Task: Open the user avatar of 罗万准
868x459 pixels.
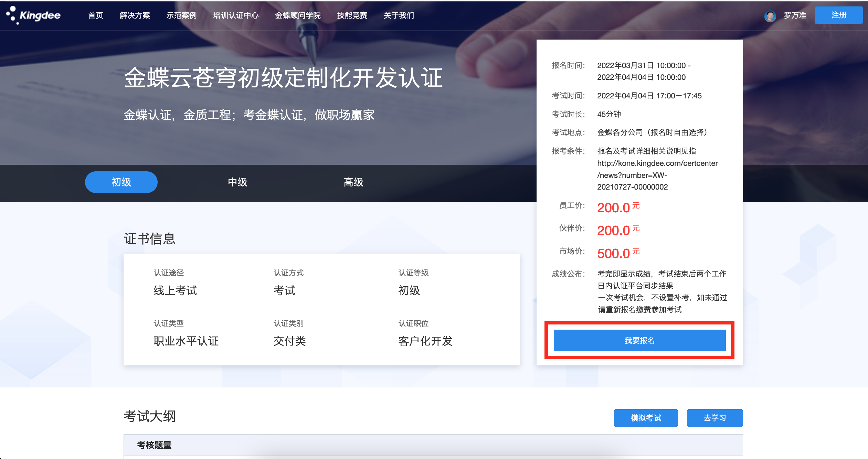Action: pyautogui.click(x=770, y=16)
